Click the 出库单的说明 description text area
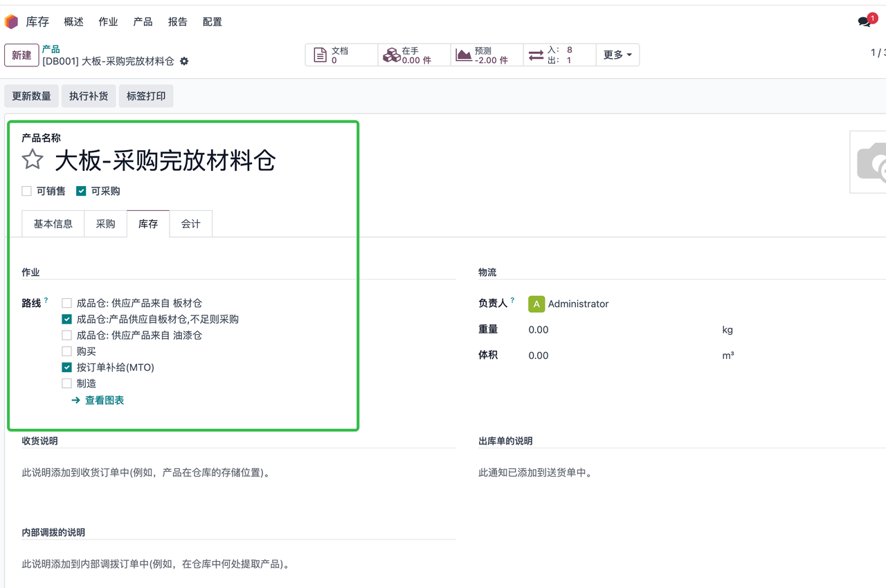This screenshot has width=886, height=588. [x=682, y=473]
